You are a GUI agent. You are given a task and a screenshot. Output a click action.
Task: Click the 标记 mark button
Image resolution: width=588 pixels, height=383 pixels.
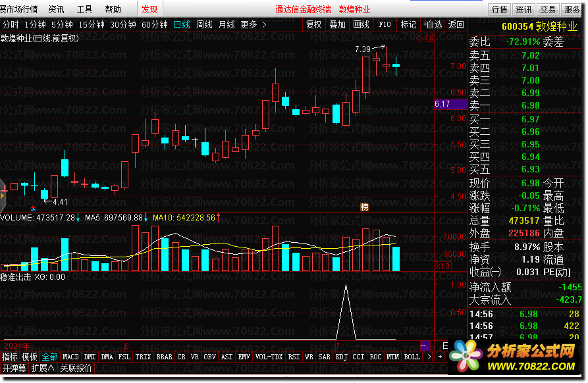point(408,25)
